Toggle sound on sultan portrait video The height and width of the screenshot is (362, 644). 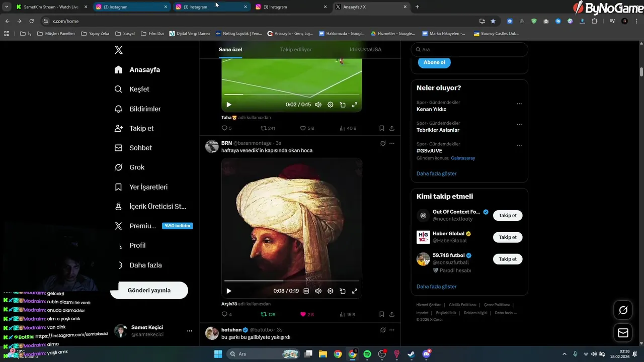[x=318, y=291]
